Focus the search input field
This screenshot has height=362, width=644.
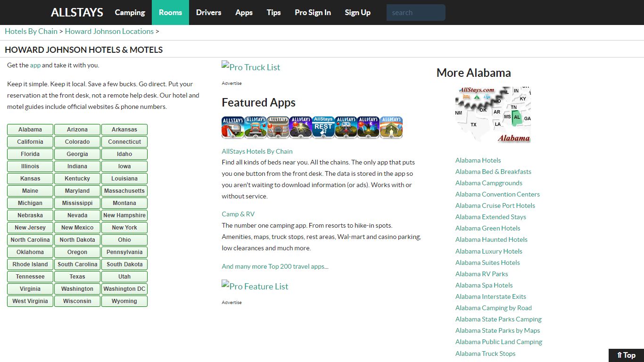416,13
